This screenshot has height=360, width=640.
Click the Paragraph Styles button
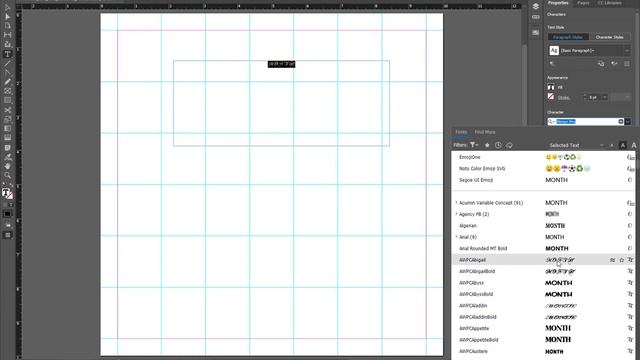pos(568,37)
